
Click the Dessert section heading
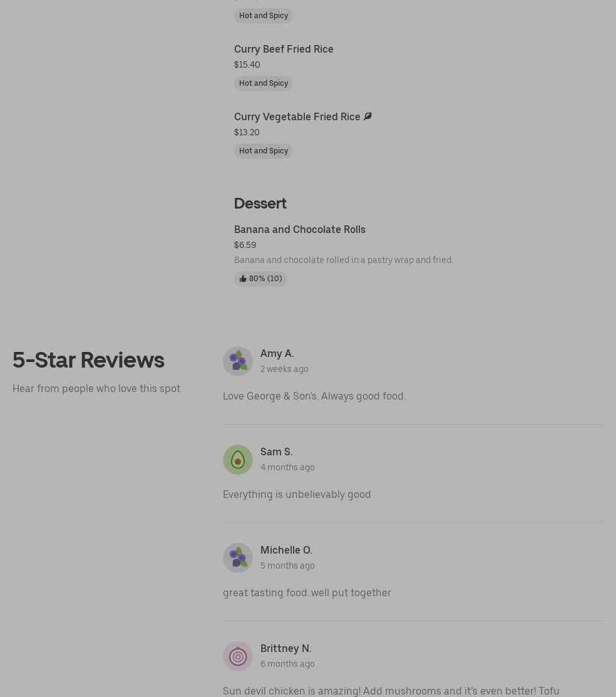coord(260,203)
